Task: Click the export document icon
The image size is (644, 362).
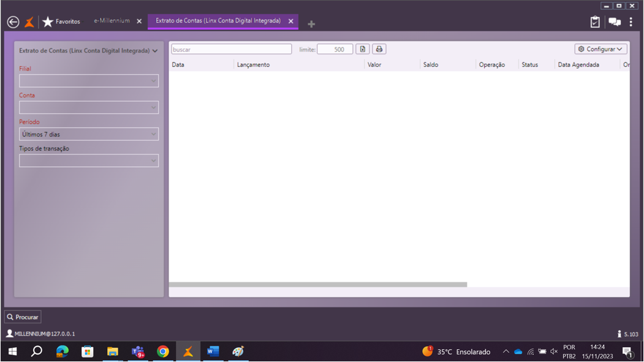Action: point(362,49)
